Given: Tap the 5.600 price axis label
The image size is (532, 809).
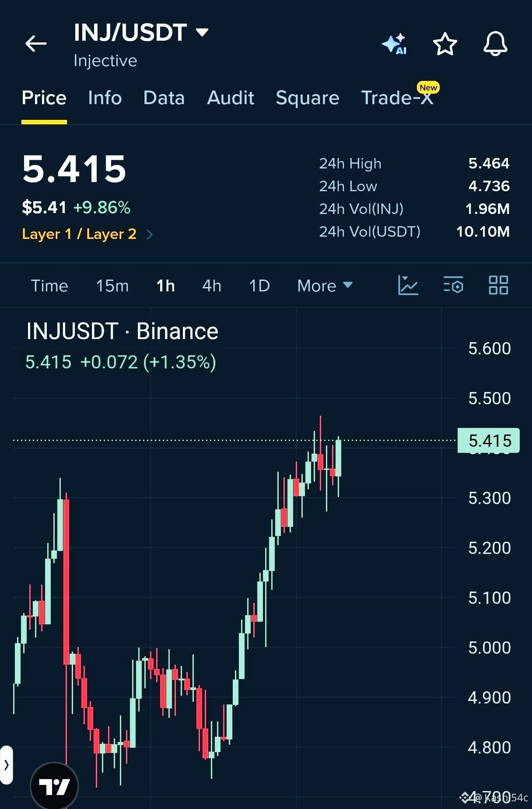Looking at the screenshot, I should [x=490, y=349].
